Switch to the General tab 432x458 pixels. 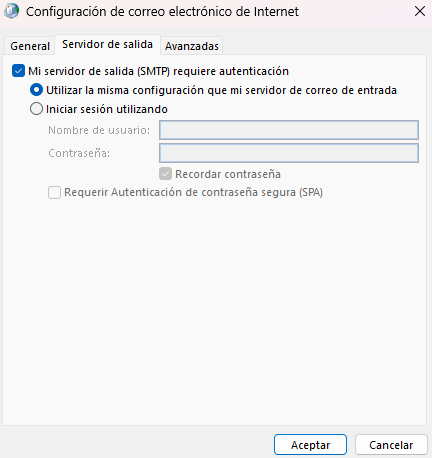30,46
